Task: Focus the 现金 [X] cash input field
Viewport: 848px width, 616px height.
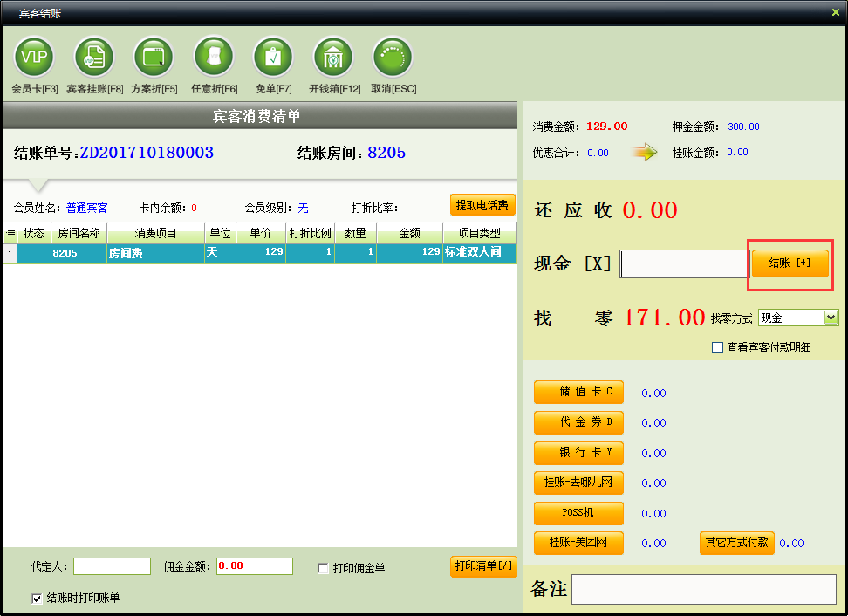Action: point(684,264)
